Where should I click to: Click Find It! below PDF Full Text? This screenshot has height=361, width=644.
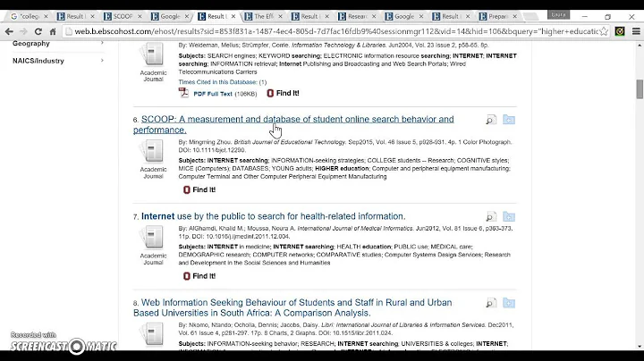tap(283, 93)
